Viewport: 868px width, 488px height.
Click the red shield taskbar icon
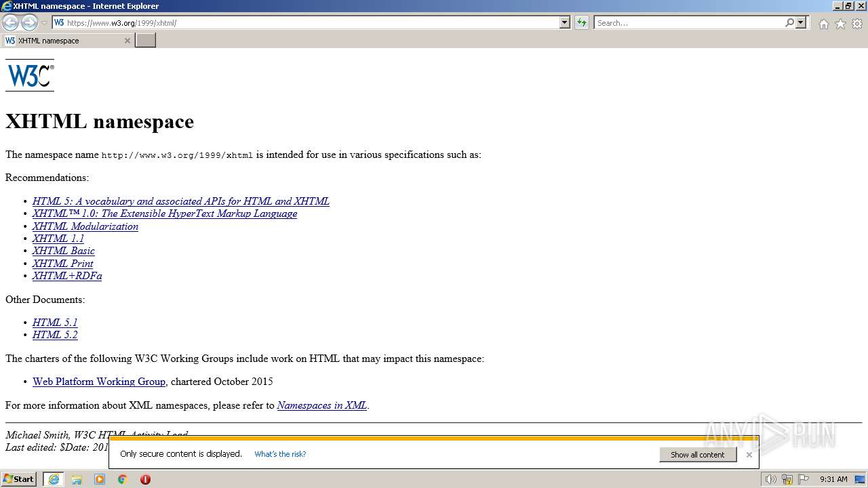[145, 479]
